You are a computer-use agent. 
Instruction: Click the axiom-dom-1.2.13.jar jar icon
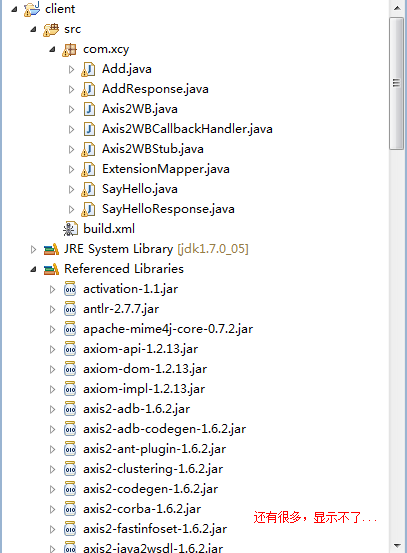coord(70,369)
